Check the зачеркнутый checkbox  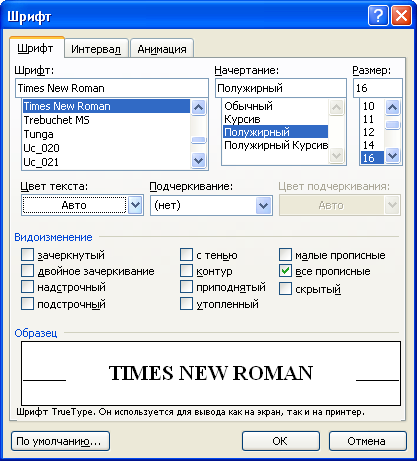[27, 255]
